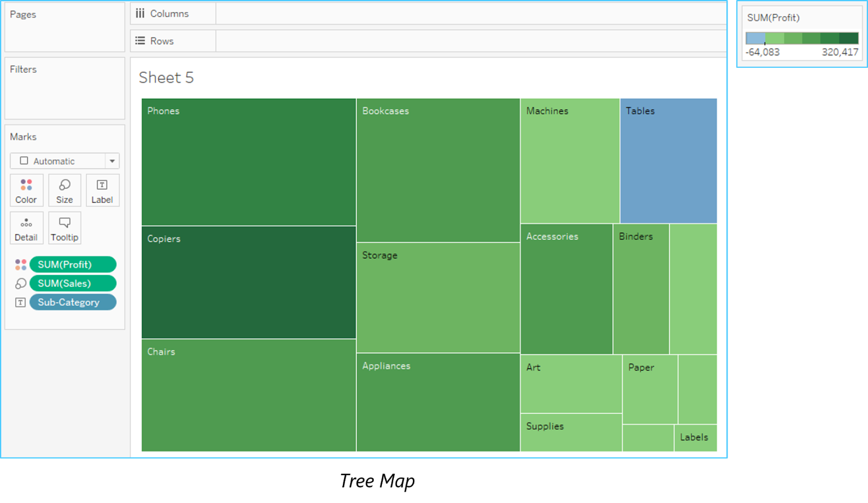Open the Tooltip marks card
The height and width of the screenshot is (503, 868).
65,228
